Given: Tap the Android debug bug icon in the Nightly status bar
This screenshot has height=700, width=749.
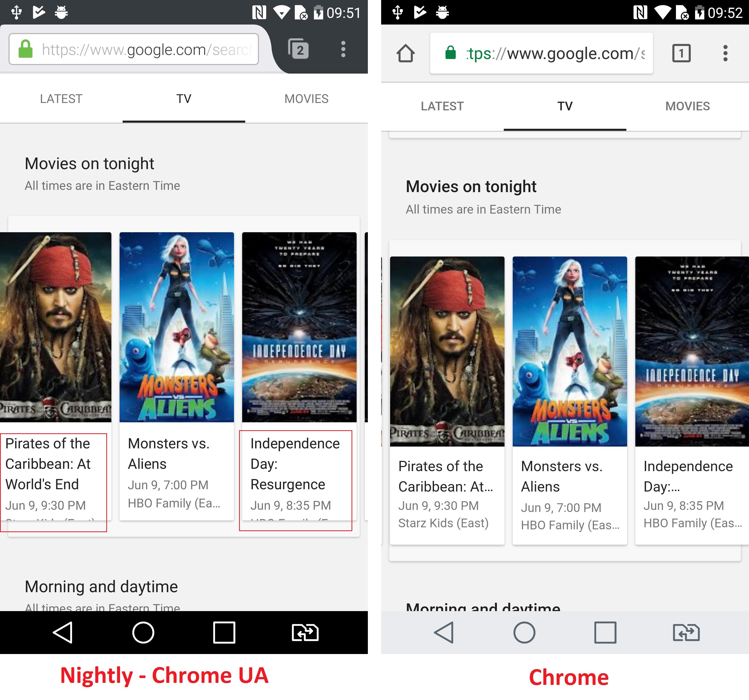Looking at the screenshot, I should point(61,12).
